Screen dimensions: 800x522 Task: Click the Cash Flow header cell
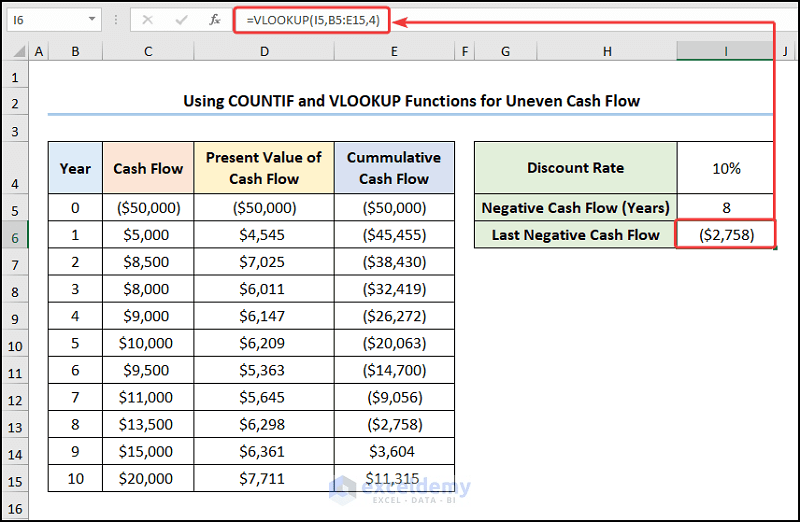(148, 168)
